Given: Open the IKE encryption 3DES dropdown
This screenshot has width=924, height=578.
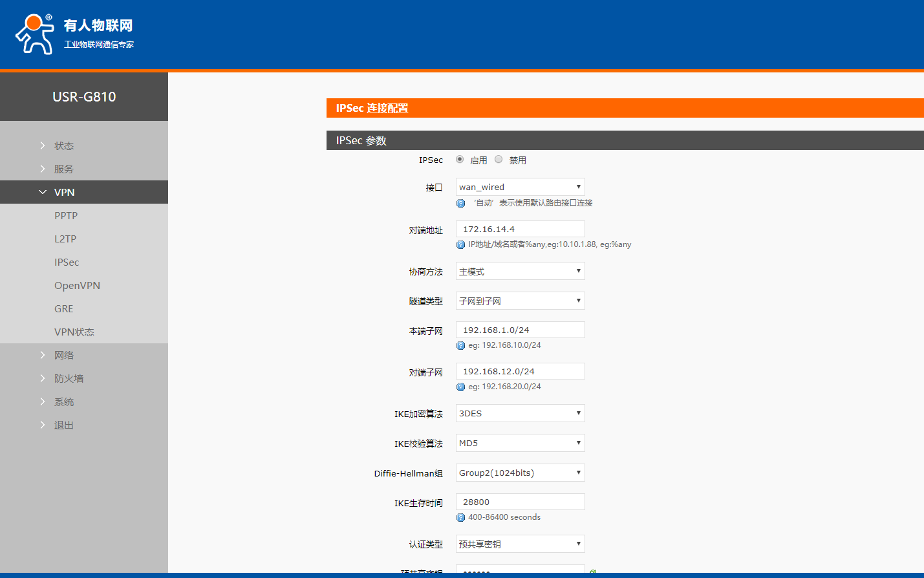Looking at the screenshot, I should pyautogui.click(x=520, y=413).
